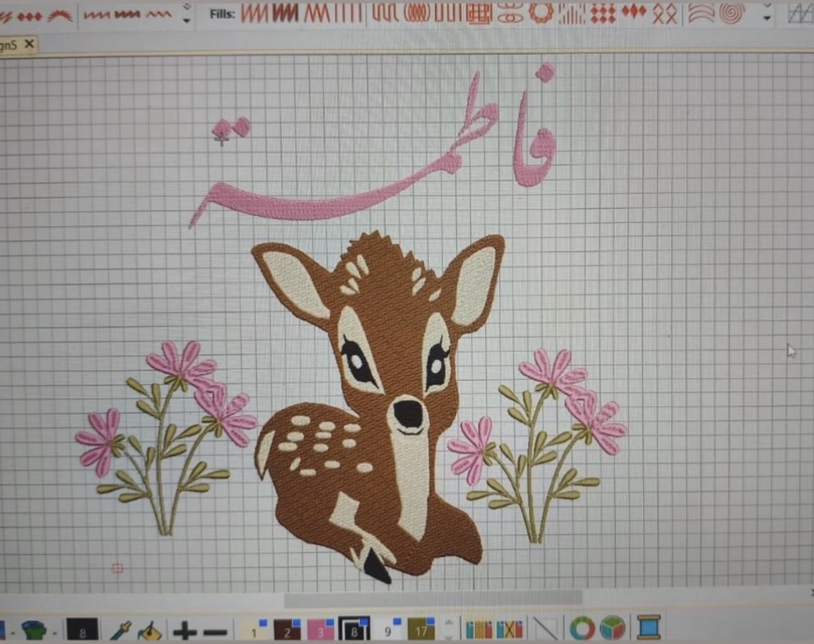Screen dimensions: 814x644
Task: Pick the outlined black swatch 8 in the palette
Action: pyautogui.click(x=354, y=629)
